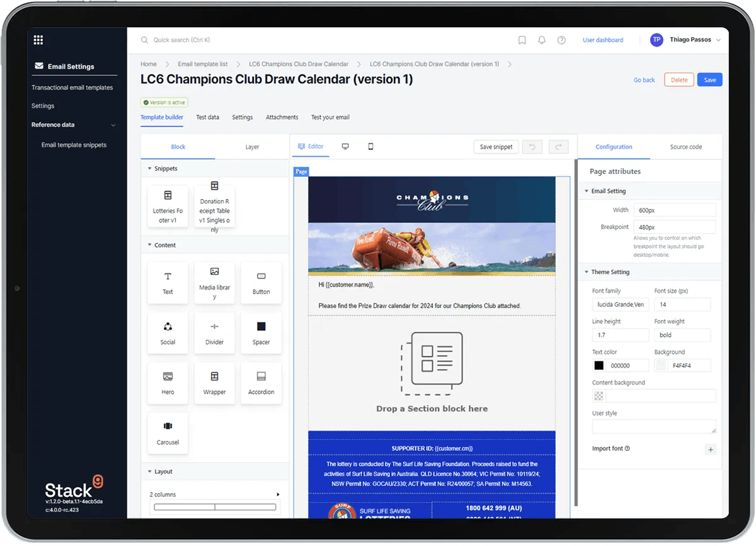Click the Email Settings envelope icon

[39, 66]
